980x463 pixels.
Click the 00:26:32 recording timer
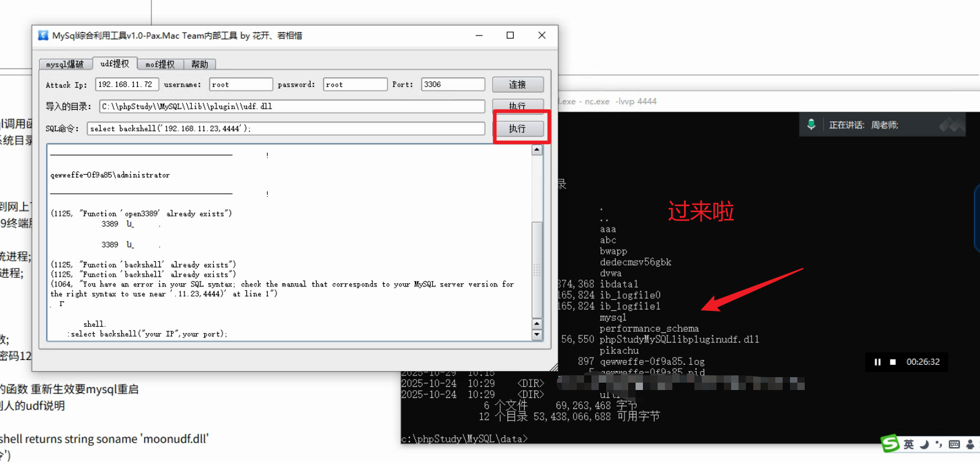click(x=923, y=362)
